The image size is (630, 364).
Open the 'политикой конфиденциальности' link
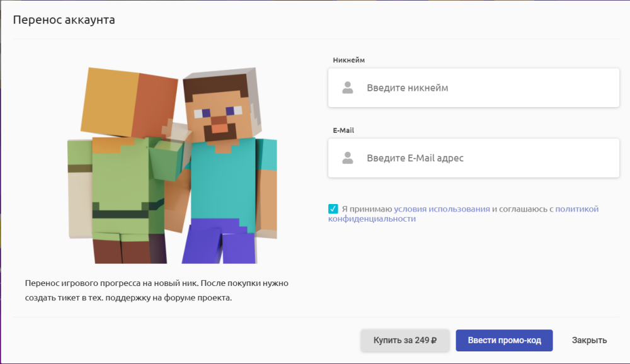coord(463,213)
